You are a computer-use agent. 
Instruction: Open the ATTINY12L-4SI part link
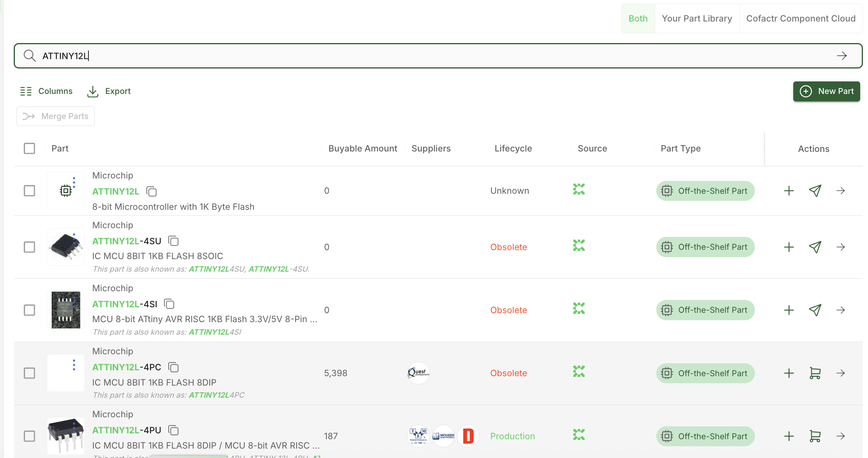click(x=125, y=304)
